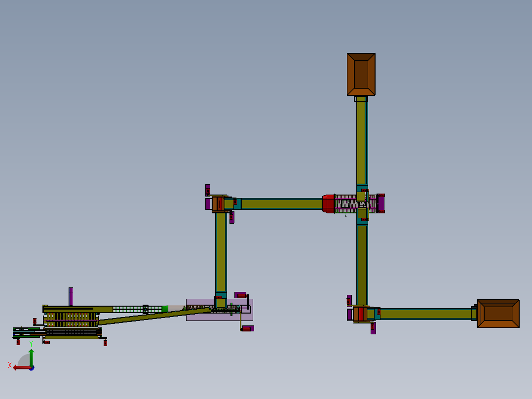Image resolution: width=532 pixels, height=399 pixels.
Task: Select the brown hopper at the far right
Action: pos(498,314)
